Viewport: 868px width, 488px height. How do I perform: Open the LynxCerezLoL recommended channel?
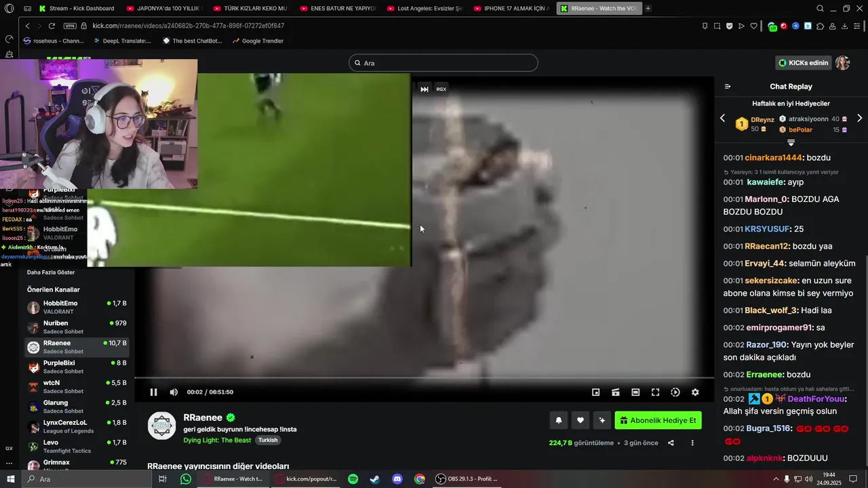coord(77,427)
